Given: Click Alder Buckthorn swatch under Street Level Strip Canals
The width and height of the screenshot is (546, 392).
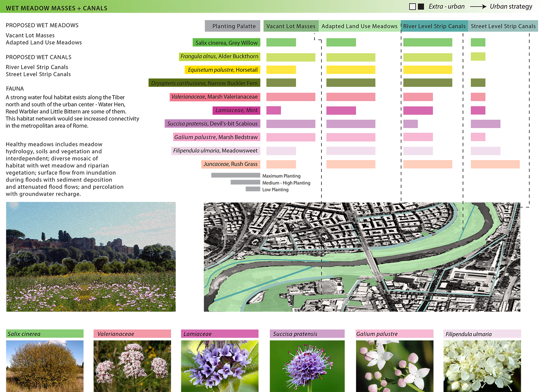Looking at the screenshot, I should click(x=478, y=56).
